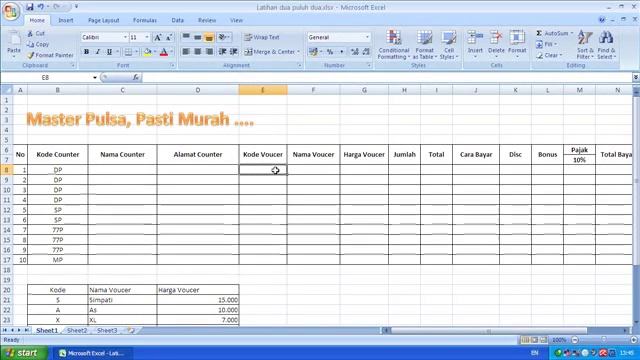The width and height of the screenshot is (640, 360).
Task: Click the Undo arrow icon
Action: pos(41,7)
